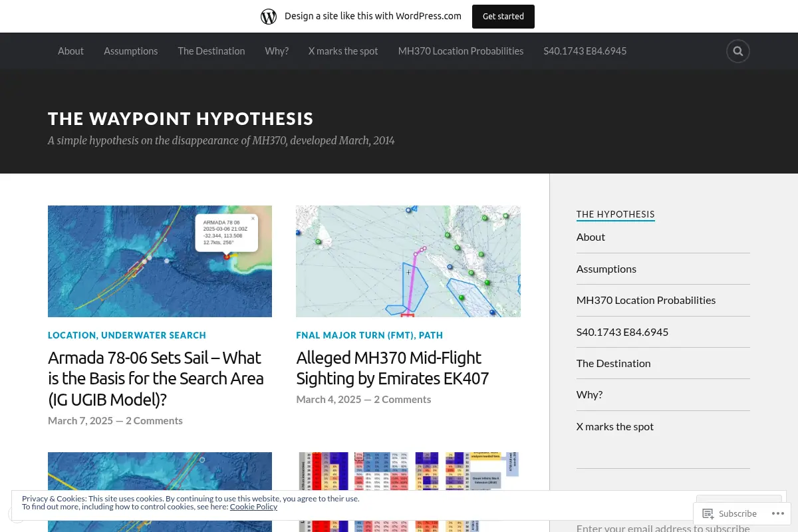Click THE HYPOTHESIS sidebar heading
798x532 pixels.
[616, 214]
